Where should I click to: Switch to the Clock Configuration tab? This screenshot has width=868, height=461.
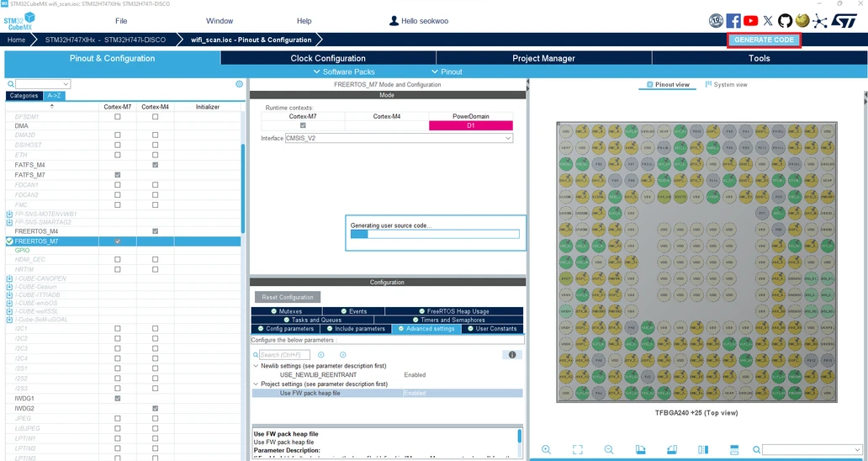(x=328, y=58)
